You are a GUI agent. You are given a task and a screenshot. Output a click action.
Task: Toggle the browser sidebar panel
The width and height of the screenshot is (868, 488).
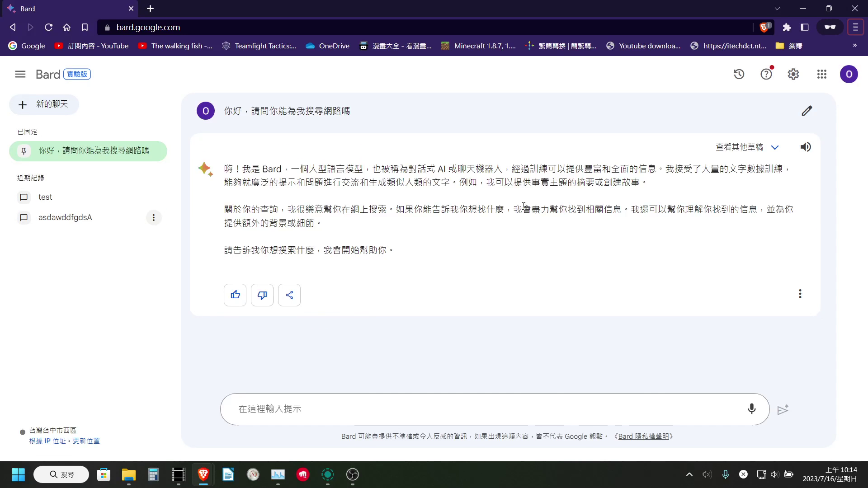pos(805,28)
